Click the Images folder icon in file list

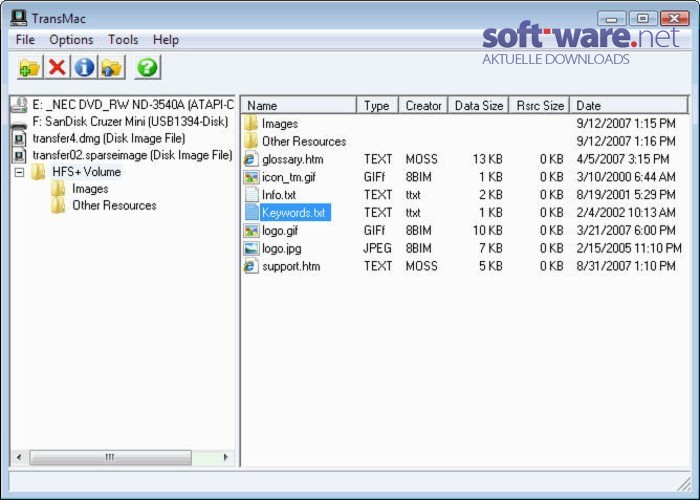click(x=251, y=123)
